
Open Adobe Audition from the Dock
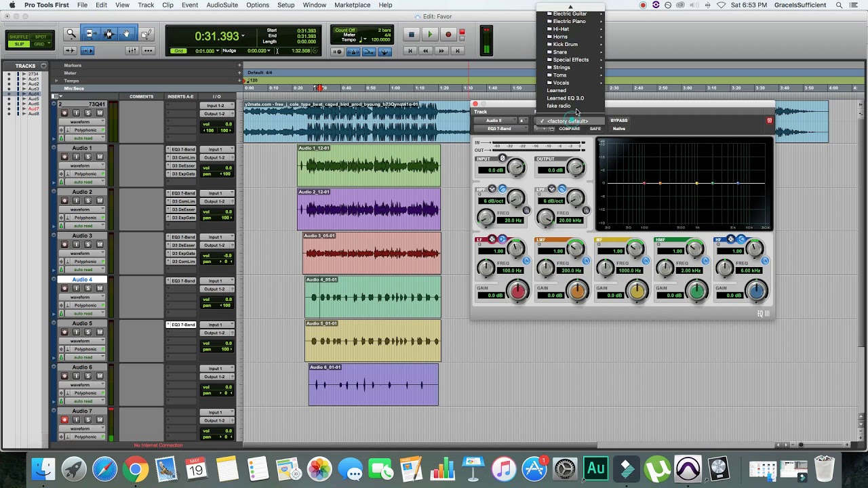click(x=596, y=469)
